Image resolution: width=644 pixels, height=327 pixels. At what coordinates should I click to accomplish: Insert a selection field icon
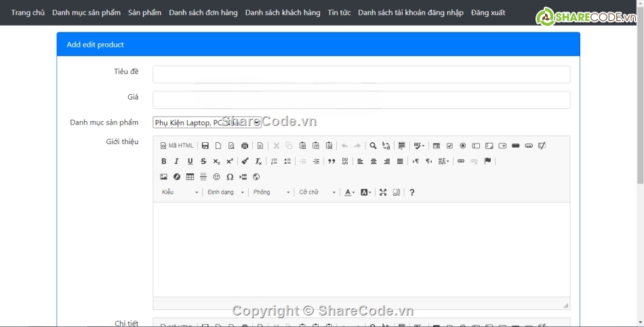coord(502,146)
